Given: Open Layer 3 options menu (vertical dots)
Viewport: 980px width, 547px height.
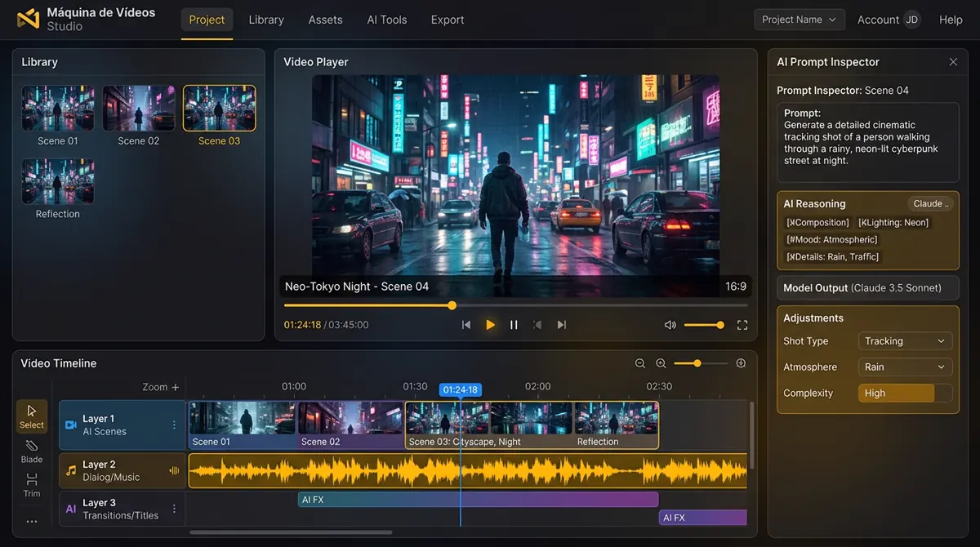Looking at the screenshot, I should 174,509.
